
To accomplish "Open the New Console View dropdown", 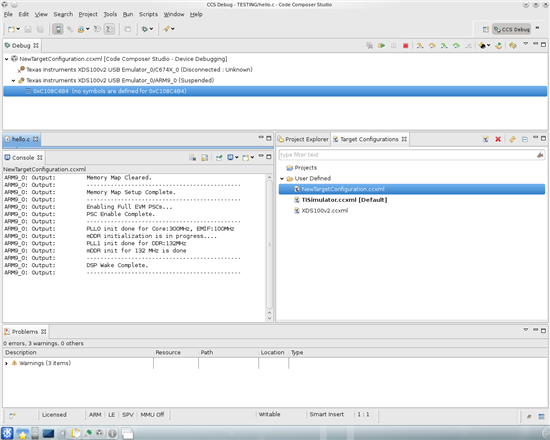I will [x=252, y=158].
